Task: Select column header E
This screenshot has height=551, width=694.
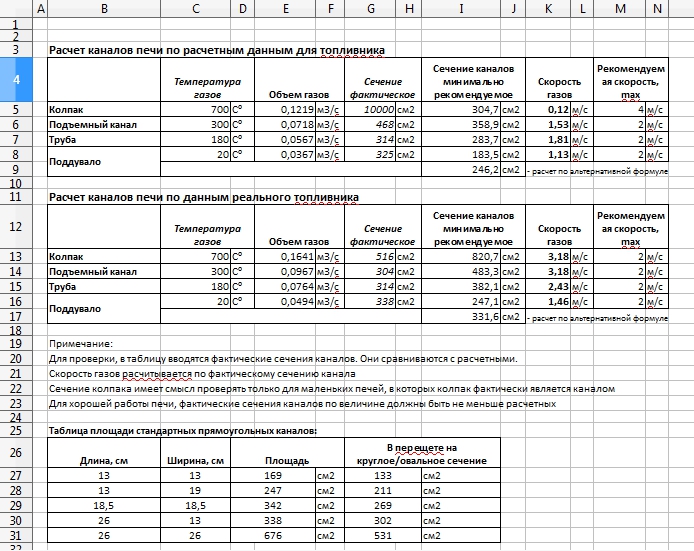Action: click(285, 9)
